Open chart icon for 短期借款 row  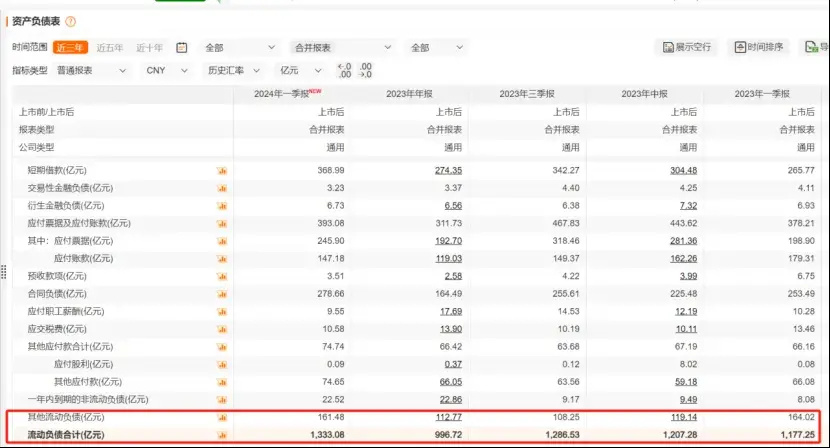222,171
